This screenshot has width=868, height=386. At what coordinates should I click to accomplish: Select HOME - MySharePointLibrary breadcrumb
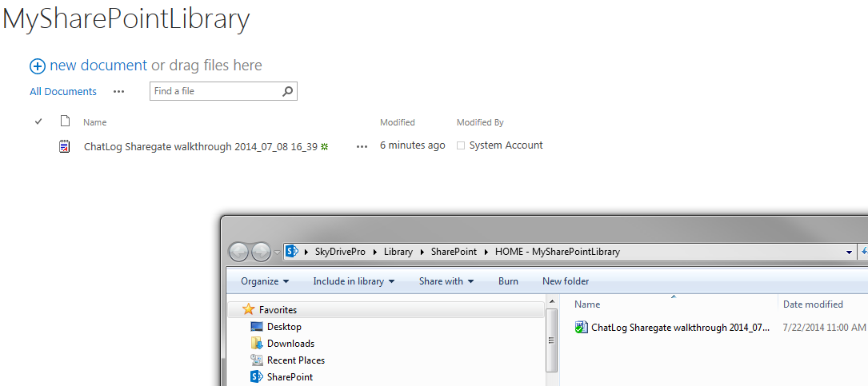pyautogui.click(x=558, y=252)
